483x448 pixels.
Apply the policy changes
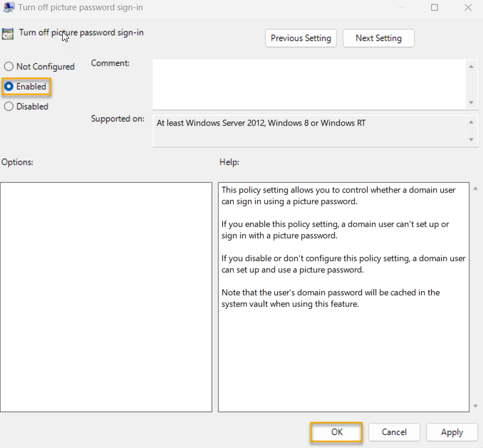point(452,432)
